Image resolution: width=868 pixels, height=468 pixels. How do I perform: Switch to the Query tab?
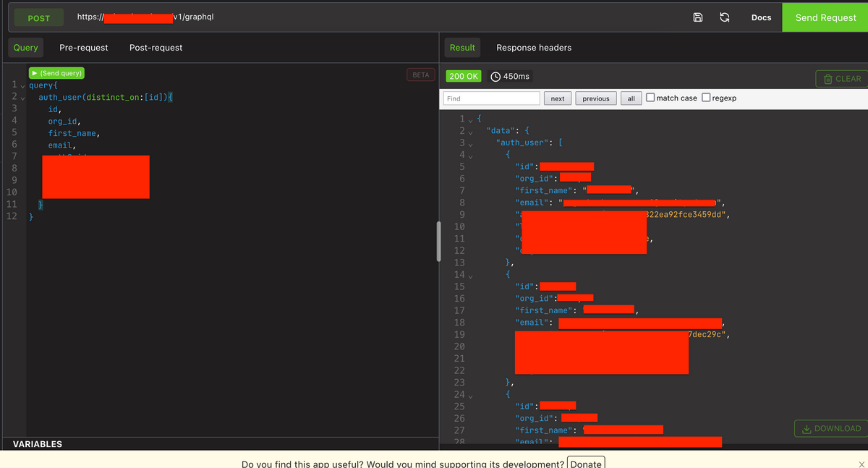click(26, 48)
